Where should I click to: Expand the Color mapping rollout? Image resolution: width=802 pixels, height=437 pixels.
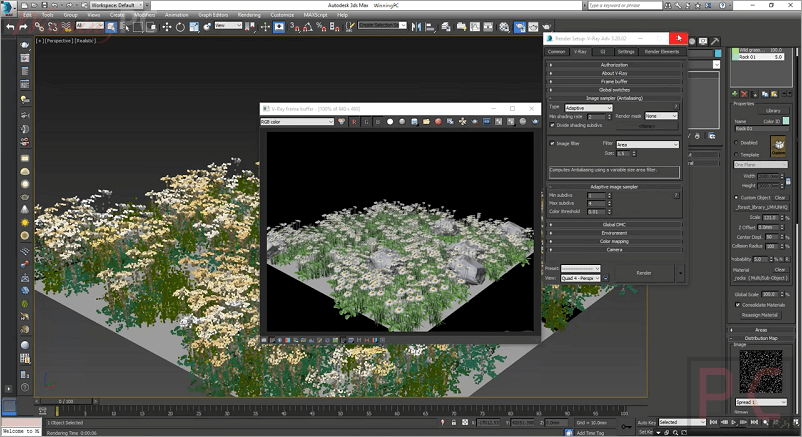tap(614, 241)
